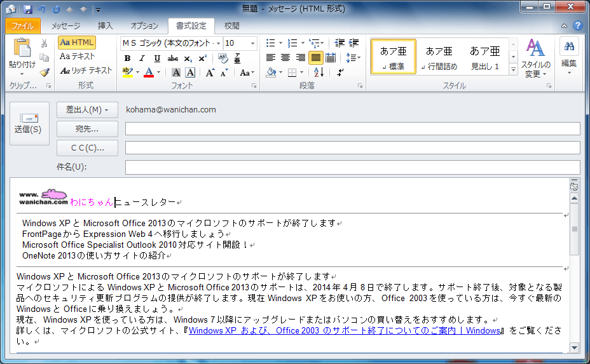Click the shading paint bucket button
Screen dimensions: 590x364
coord(271,72)
